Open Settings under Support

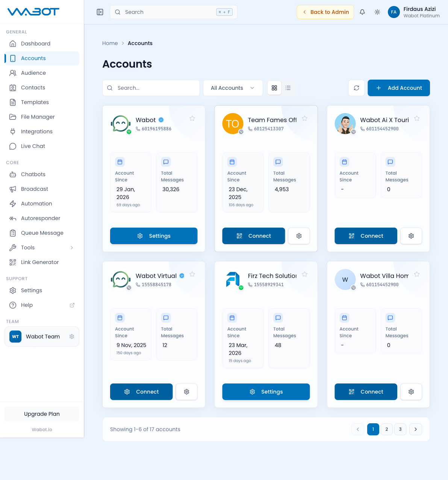[42, 290]
